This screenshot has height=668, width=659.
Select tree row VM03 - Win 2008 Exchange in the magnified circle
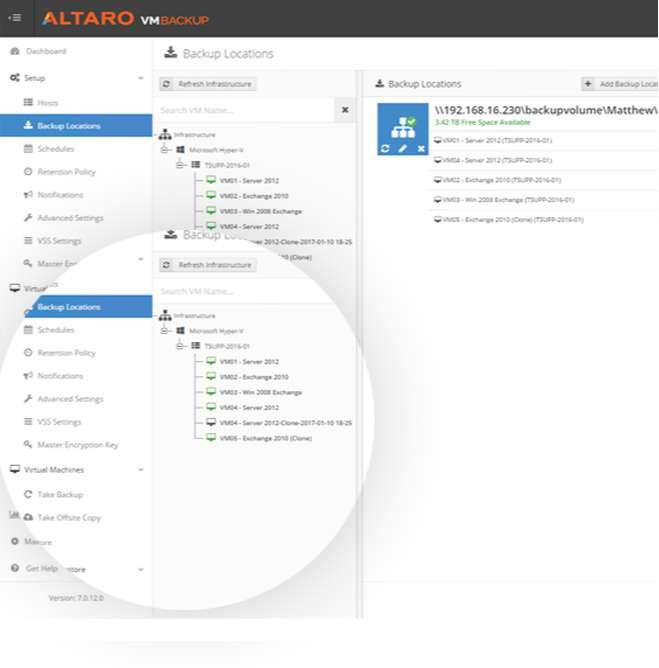tap(261, 392)
